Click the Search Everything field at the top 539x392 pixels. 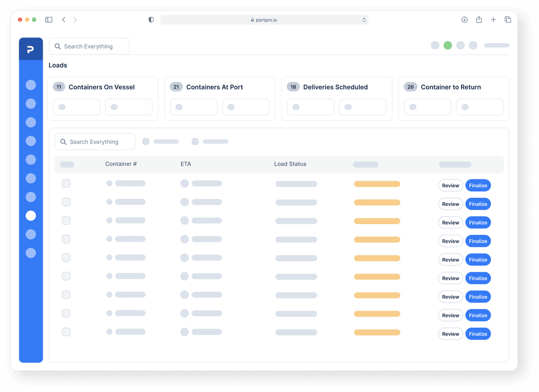tap(89, 46)
